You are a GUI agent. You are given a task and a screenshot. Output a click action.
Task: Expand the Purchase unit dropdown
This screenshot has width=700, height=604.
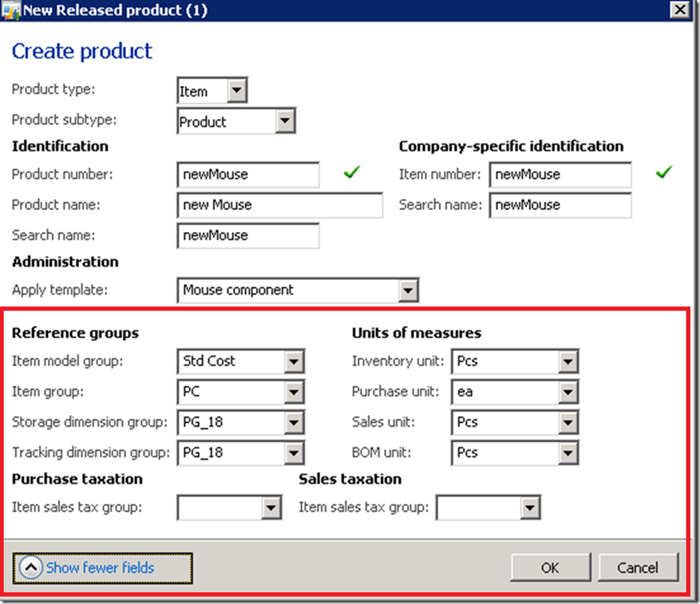(x=568, y=392)
